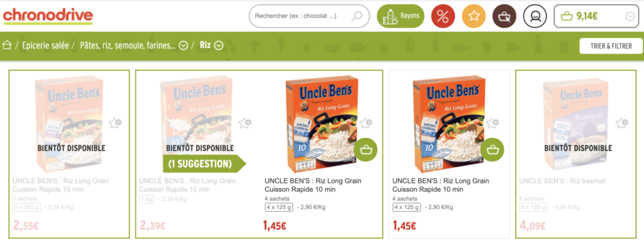Add the third rice product to basket
This screenshot has width=644, height=245.
pyautogui.click(x=365, y=150)
